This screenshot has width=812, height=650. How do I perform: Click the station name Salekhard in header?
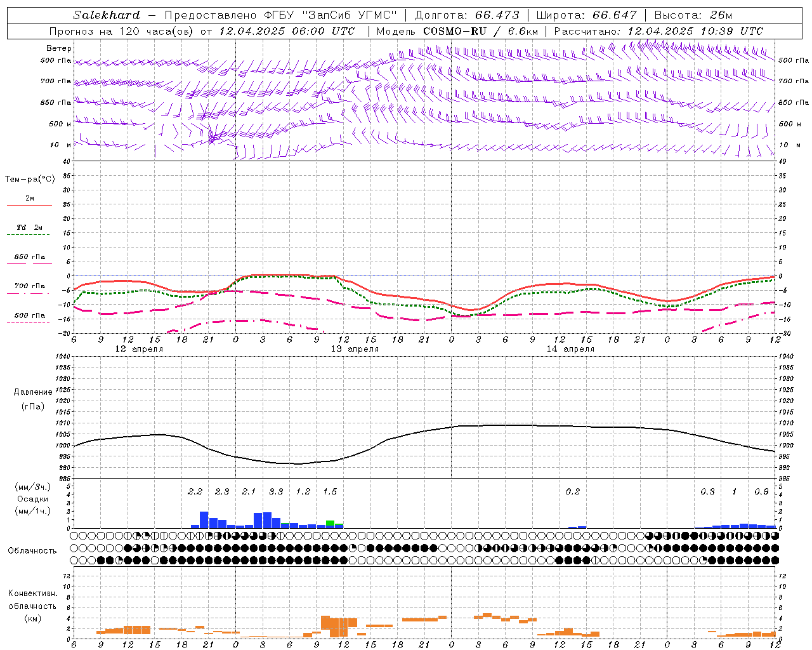pyautogui.click(x=107, y=15)
